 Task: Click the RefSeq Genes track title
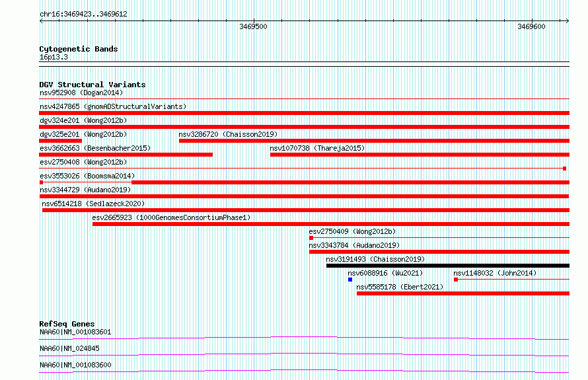67,324
